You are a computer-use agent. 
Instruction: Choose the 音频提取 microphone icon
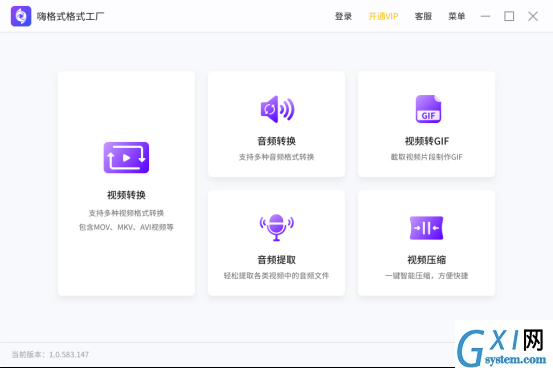tap(277, 228)
